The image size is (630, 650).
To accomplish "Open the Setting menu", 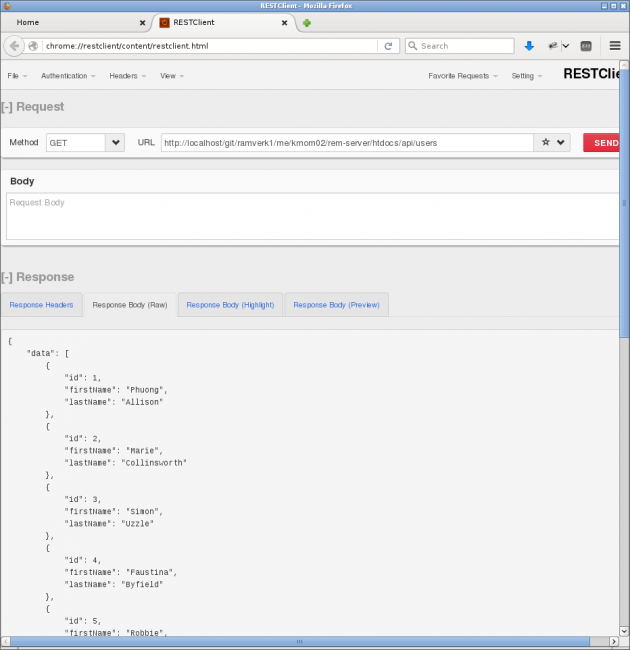I will 526,76.
